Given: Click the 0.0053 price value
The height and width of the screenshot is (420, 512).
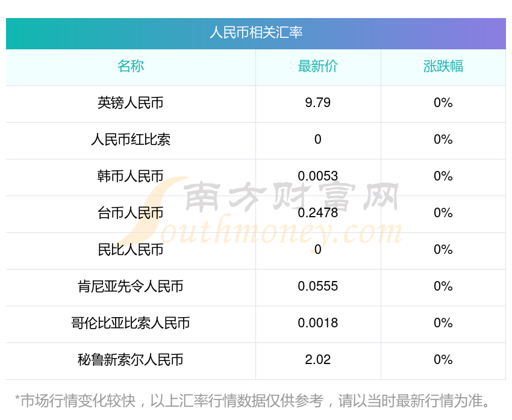Looking at the screenshot, I should [x=317, y=176].
